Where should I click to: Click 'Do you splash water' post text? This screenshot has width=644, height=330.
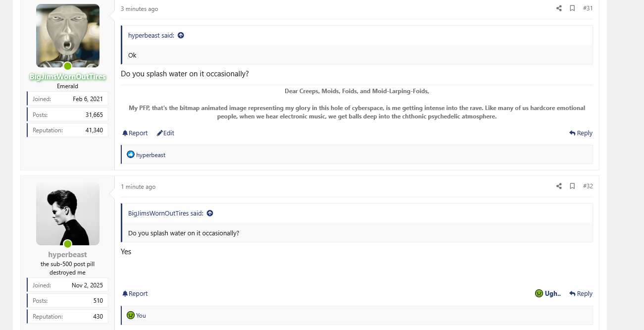coord(185,74)
